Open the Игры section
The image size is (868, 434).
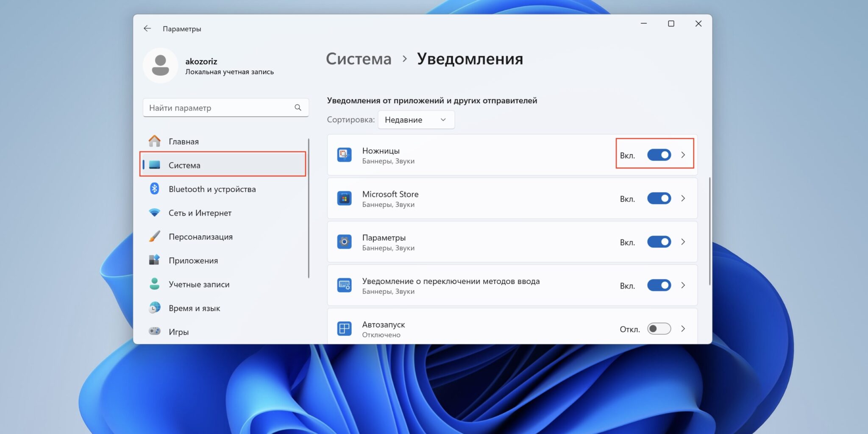[x=178, y=331]
